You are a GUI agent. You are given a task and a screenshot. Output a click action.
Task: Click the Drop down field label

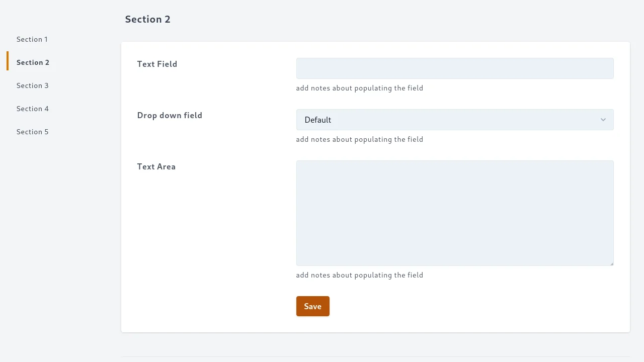[170, 115]
